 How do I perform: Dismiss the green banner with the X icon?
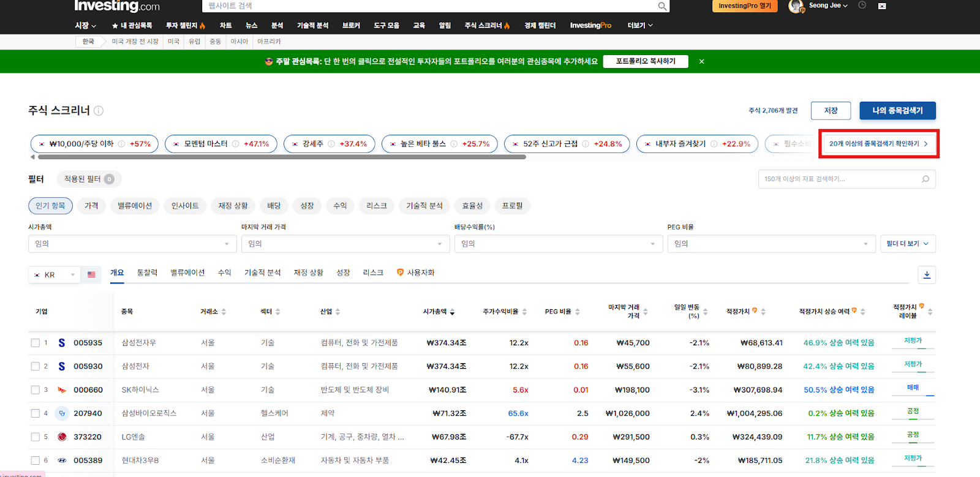(702, 61)
